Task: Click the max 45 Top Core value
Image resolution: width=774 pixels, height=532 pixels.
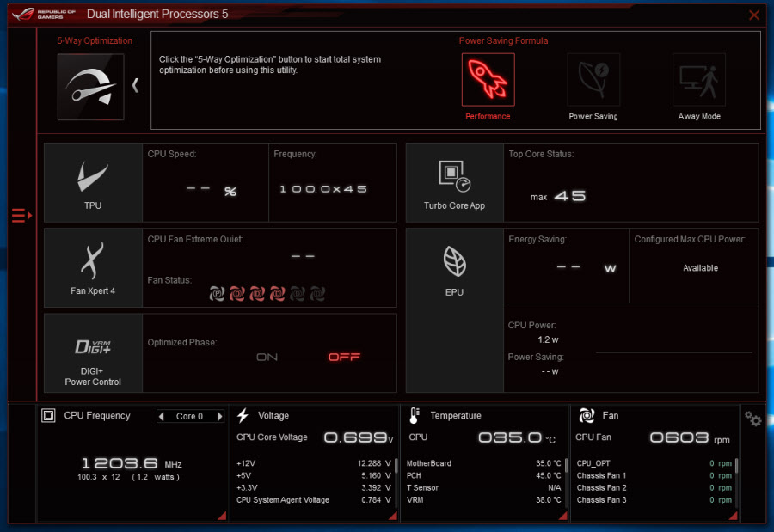Action: click(558, 197)
